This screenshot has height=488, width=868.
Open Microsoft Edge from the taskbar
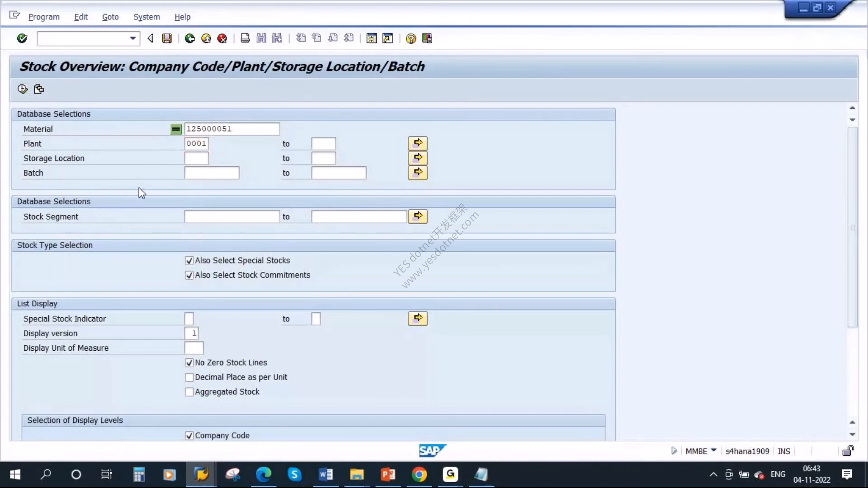[x=264, y=474]
